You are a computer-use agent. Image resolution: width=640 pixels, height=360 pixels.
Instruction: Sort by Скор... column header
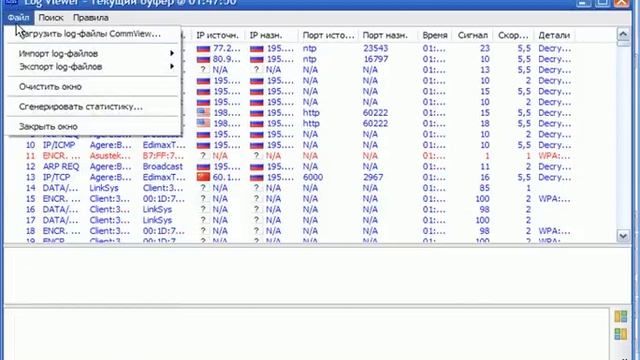(513, 36)
